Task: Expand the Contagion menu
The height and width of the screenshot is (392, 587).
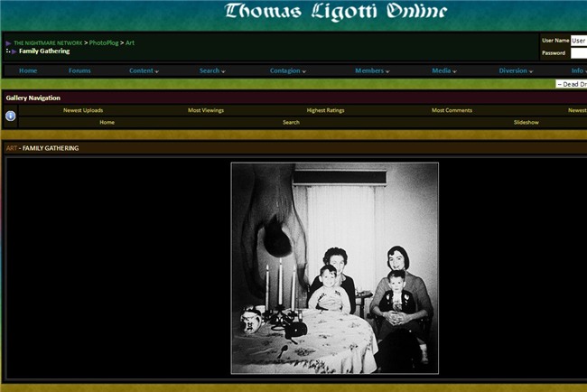Action: 287,70
